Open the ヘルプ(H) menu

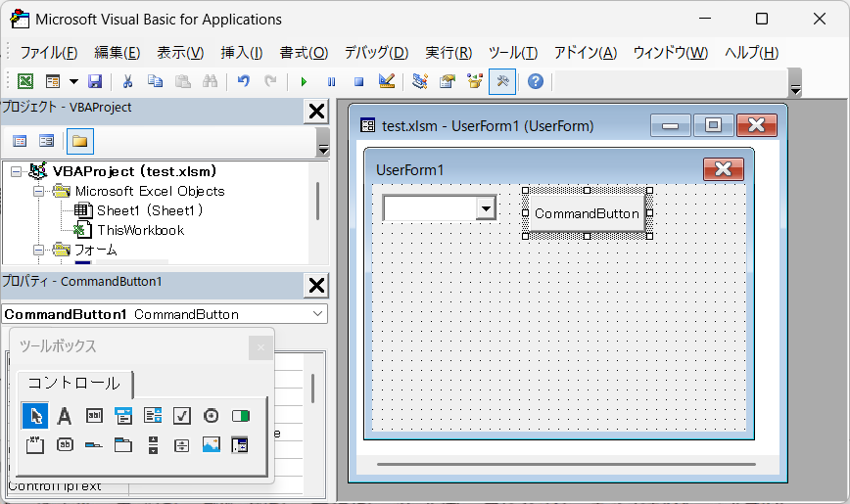coord(751,53)
